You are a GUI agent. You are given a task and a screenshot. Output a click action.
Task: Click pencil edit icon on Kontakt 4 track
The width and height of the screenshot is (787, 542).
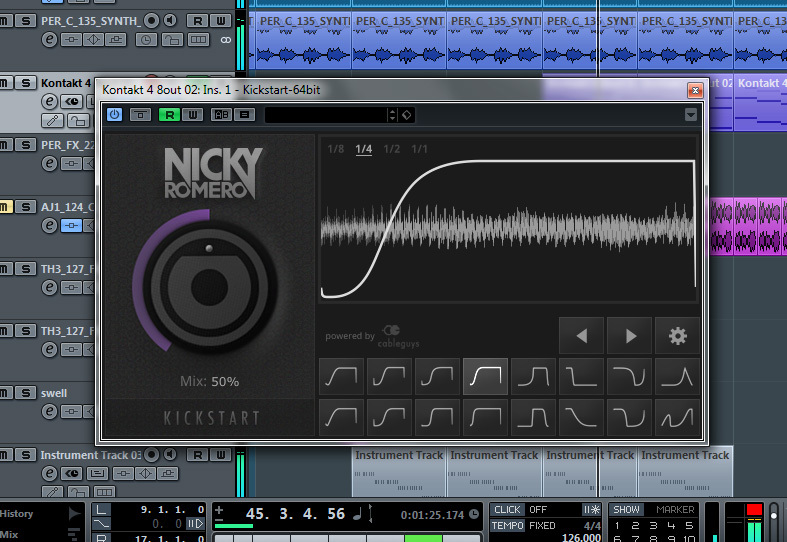tap(52, 120)
